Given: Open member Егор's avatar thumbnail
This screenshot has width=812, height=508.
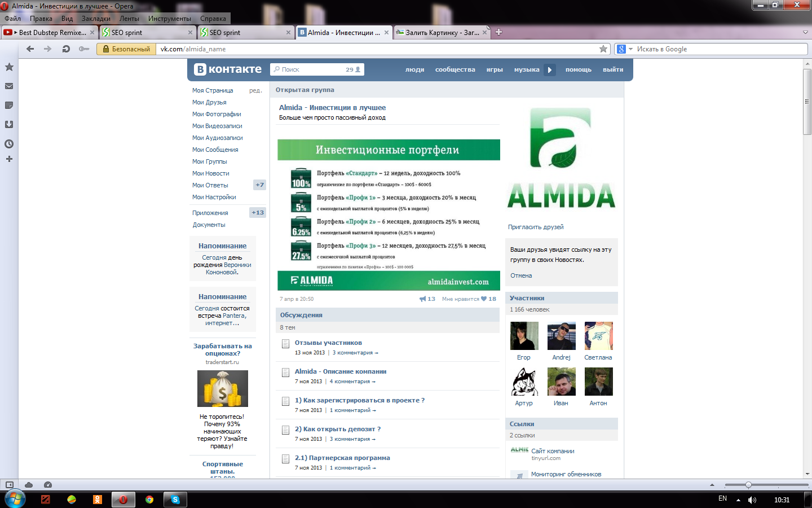Looking at the screenshot, I should pos(524,336).
